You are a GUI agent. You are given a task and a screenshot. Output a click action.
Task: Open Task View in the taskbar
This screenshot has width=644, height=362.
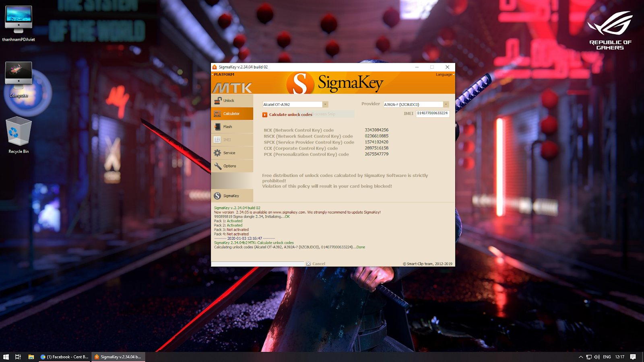tap(18, 357)
